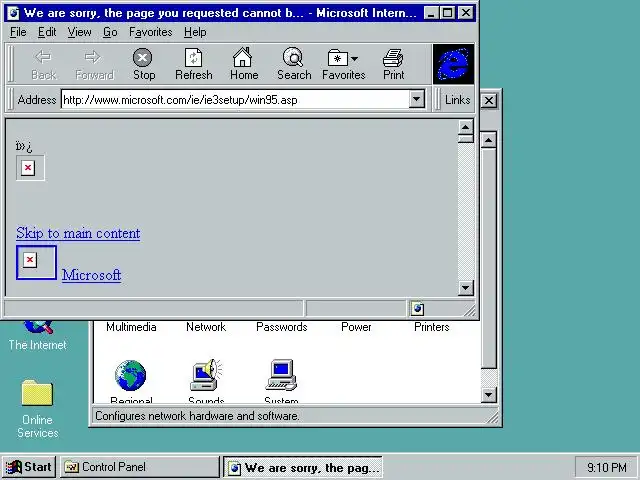Click the security zone icon in status bar
The height and width of the screenshot is (480, 640).
[418, 309]
